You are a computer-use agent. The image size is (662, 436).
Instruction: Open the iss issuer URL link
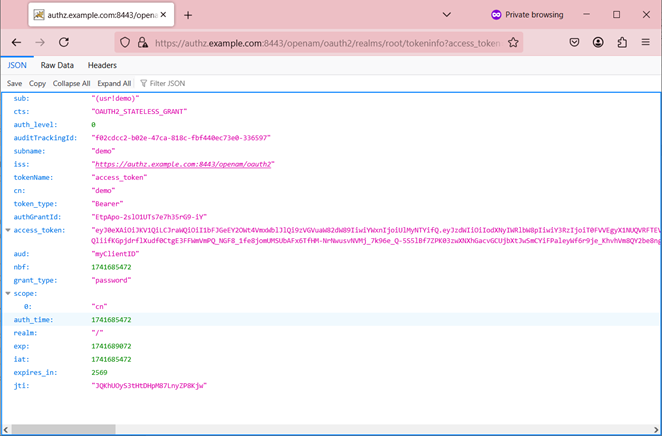183,164
